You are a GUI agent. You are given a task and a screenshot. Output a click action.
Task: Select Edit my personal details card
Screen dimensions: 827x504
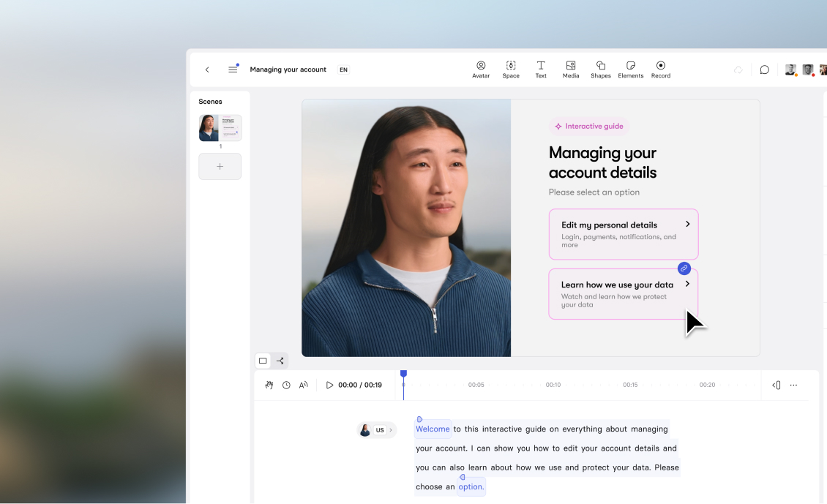pyautogui.click(x=624, y=235)
